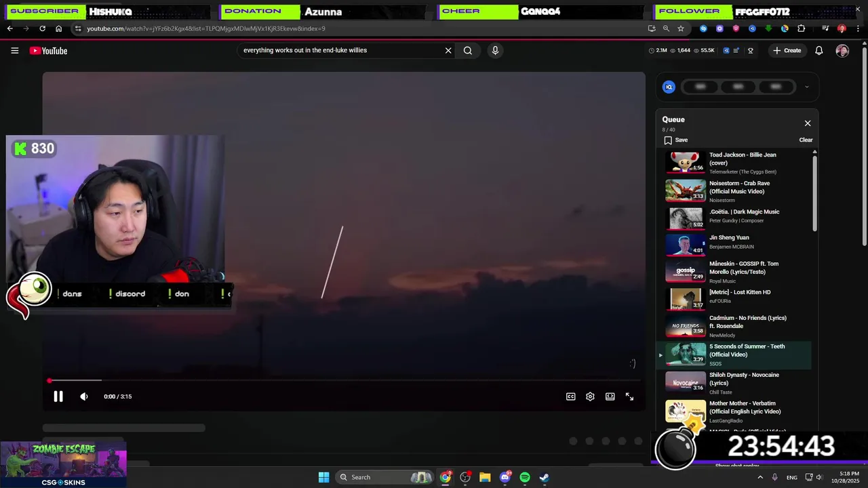Play Toad Jackson - Billie Jean from queue
The height and width of the screenshot is (488, 868).
(x=738, y=163)
